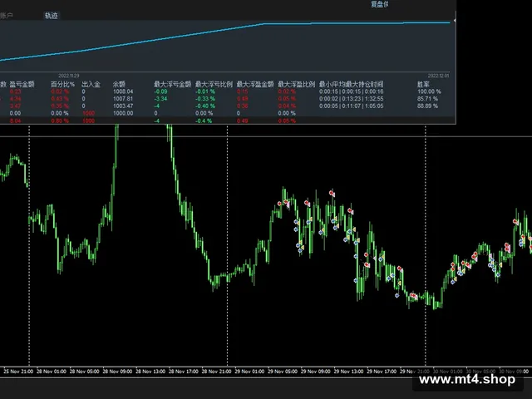The height and width of the screenshot is (399, 532).
Task: Click the 28 Nov 17:00 time axis label
Action: (184, 372)
